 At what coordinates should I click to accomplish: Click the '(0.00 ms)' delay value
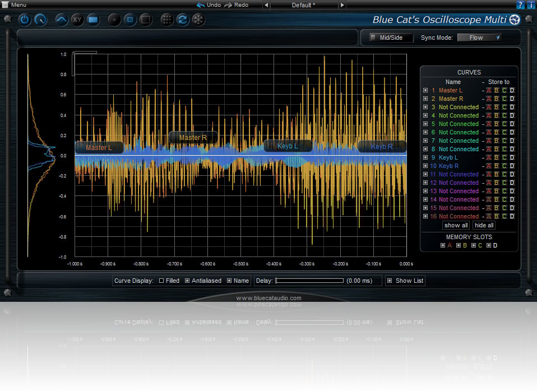359,281
